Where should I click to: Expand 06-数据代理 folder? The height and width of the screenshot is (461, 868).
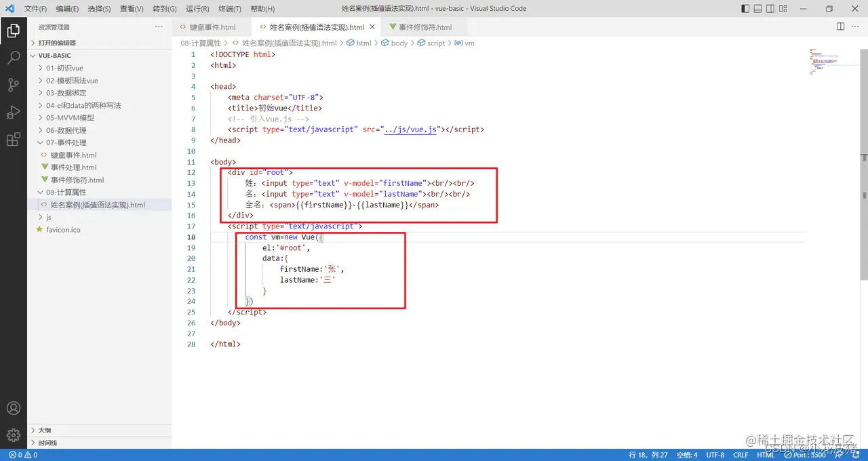[x=100, y=130]
